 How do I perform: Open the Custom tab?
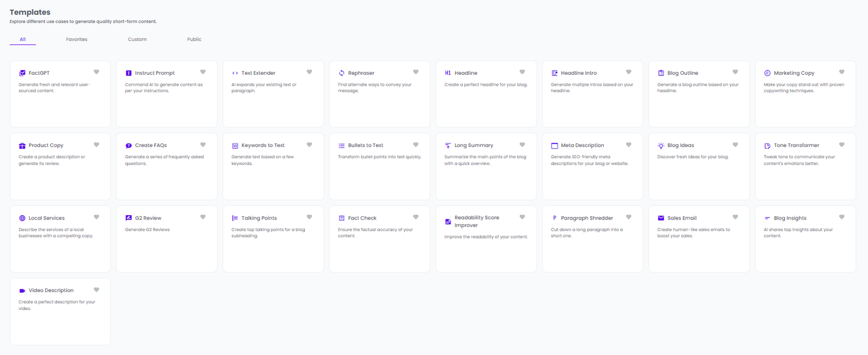137,40
